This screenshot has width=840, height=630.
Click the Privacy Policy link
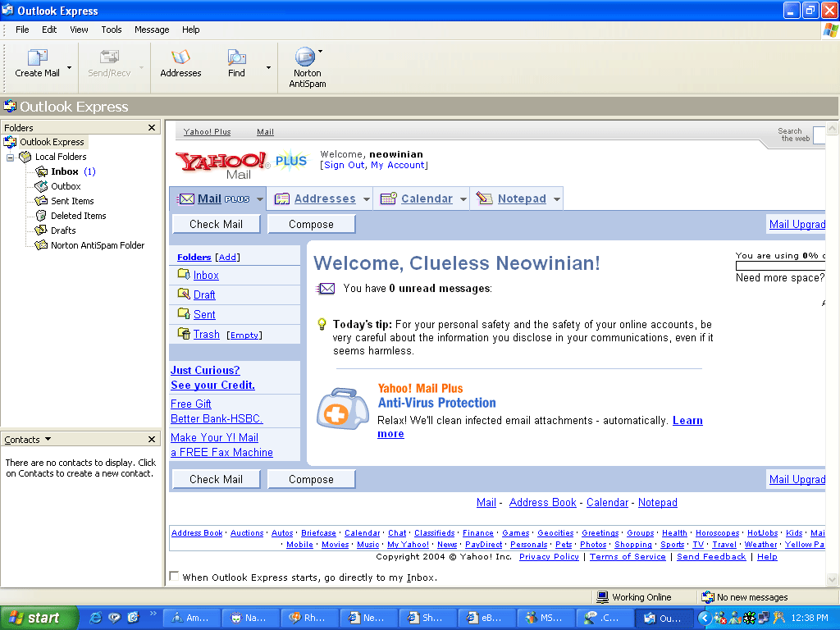click(549, 557)
